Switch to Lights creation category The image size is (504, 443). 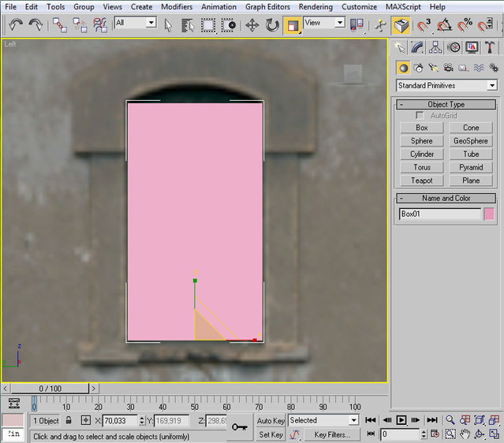[x=433, y=68]
